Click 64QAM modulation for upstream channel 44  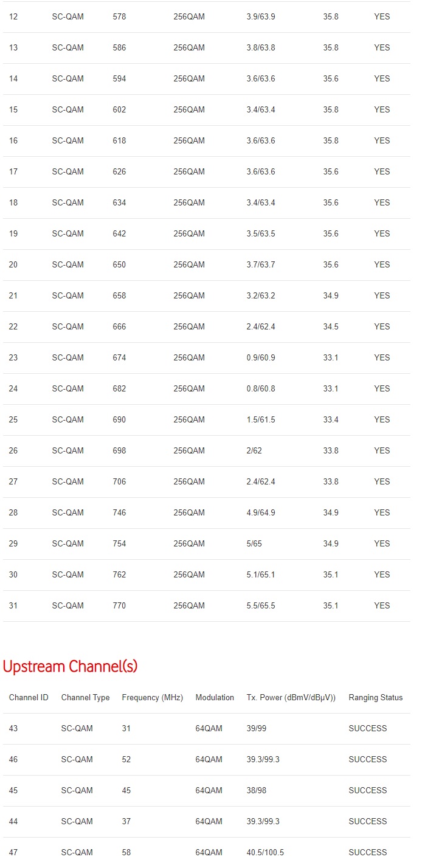pos(209,821)
